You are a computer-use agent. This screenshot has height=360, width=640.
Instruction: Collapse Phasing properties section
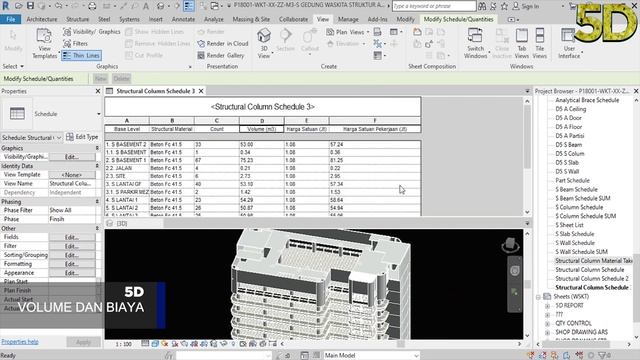point(97,202)
